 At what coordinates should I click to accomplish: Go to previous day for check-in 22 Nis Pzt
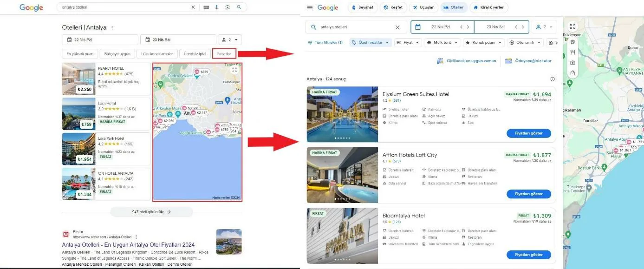pos(462,27)
